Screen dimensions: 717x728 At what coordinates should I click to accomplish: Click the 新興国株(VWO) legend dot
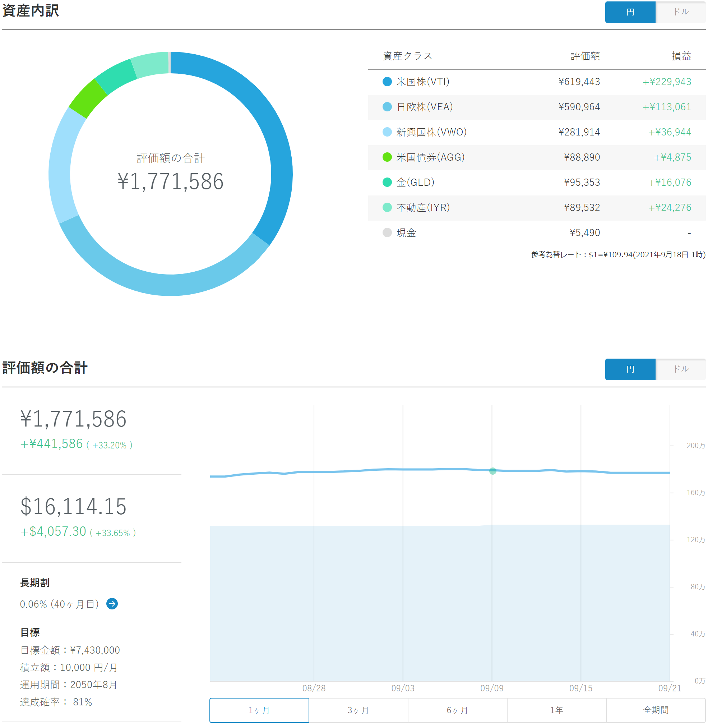click(x=388, y=132)
